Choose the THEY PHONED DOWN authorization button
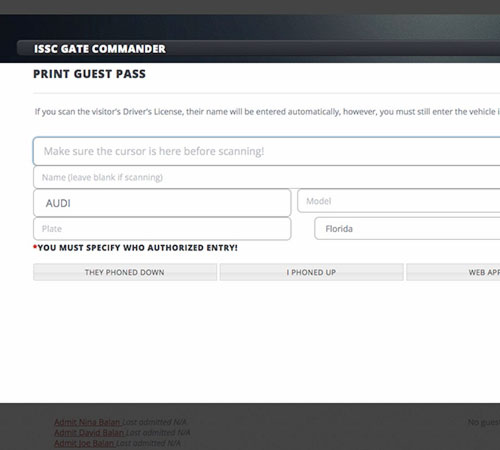500x450 pixels. point(125,272)
